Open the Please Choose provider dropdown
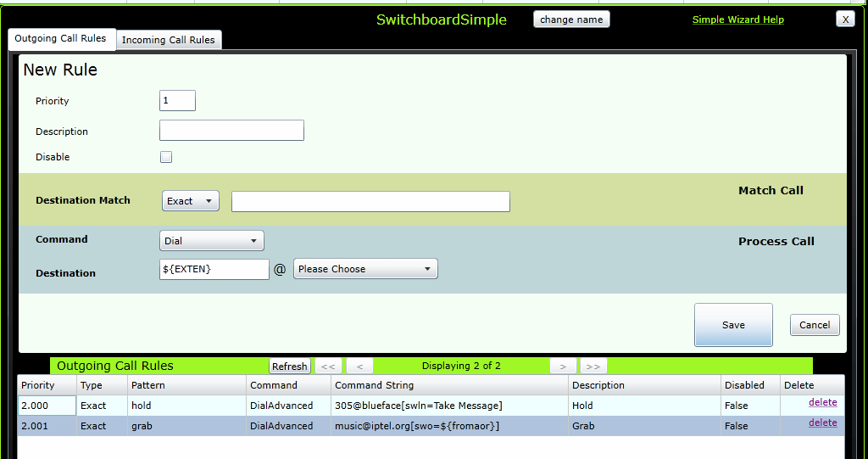868x459 pixels. click(365, 269)
